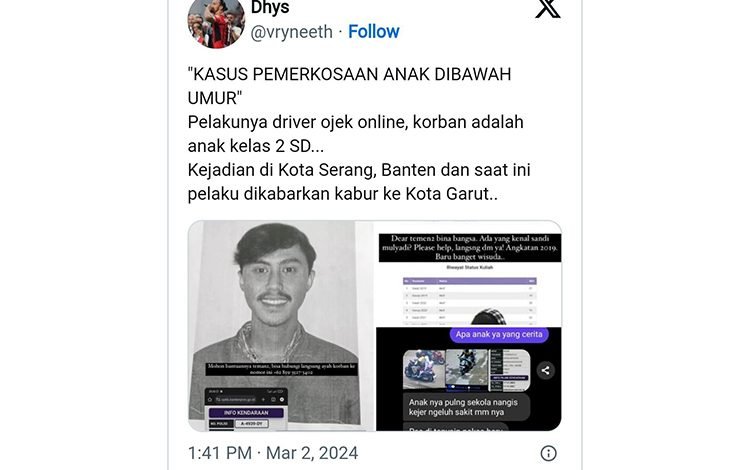Open the 1:41 PM Mar 2, 2024 timestamp
The width and height of the screenshot is (750, 470).
pos(273,453)
